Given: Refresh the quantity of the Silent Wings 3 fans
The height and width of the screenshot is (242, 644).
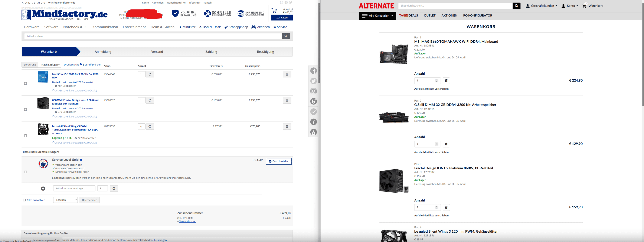Looking at the screenshot, I should tap(150, 127).
